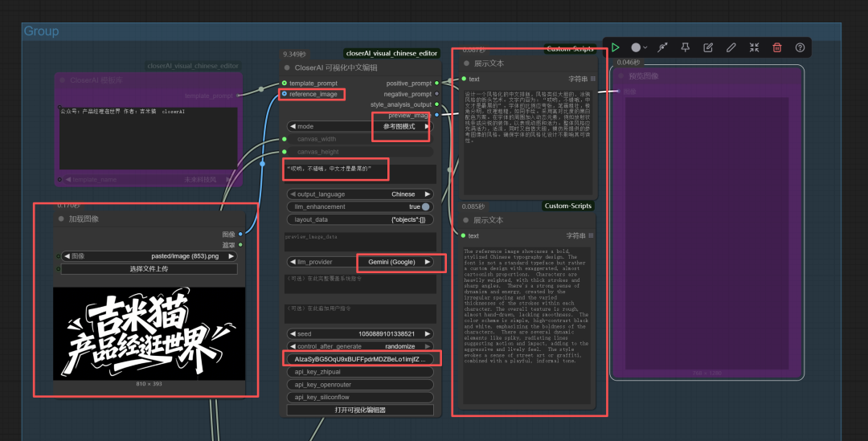Click the canvas_height input socket
This screenshot has width=868, height=441.
(285, 152)
